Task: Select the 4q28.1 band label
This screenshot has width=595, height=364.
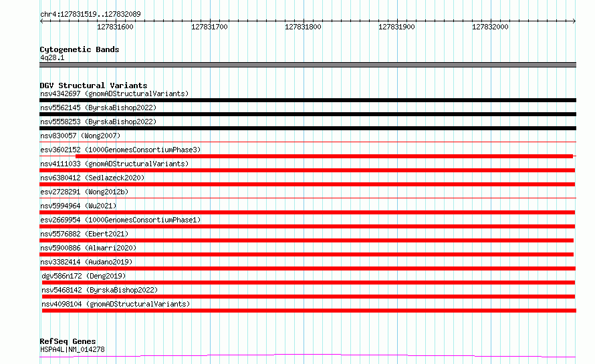Action: [52, 57]
